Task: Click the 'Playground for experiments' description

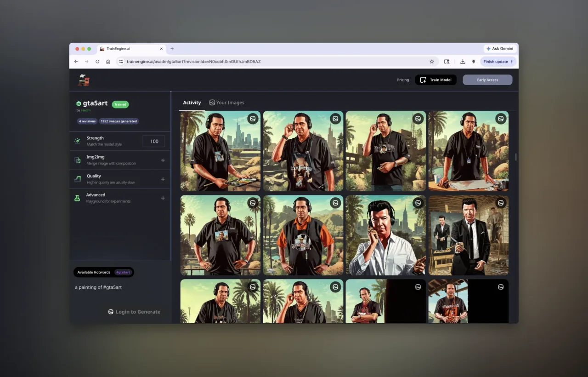Action: 108,201
